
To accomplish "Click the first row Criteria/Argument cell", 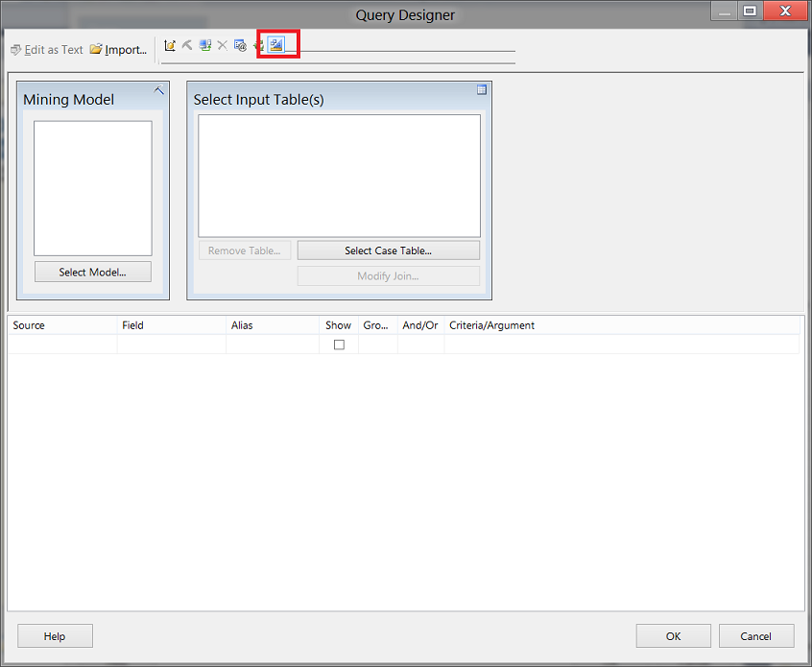I will click(x=622, y=345).
